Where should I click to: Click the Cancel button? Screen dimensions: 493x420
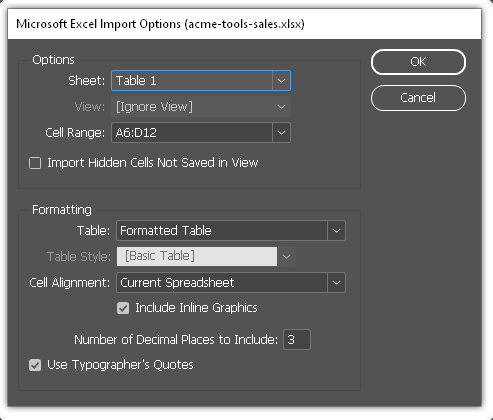tap(418, 98)
